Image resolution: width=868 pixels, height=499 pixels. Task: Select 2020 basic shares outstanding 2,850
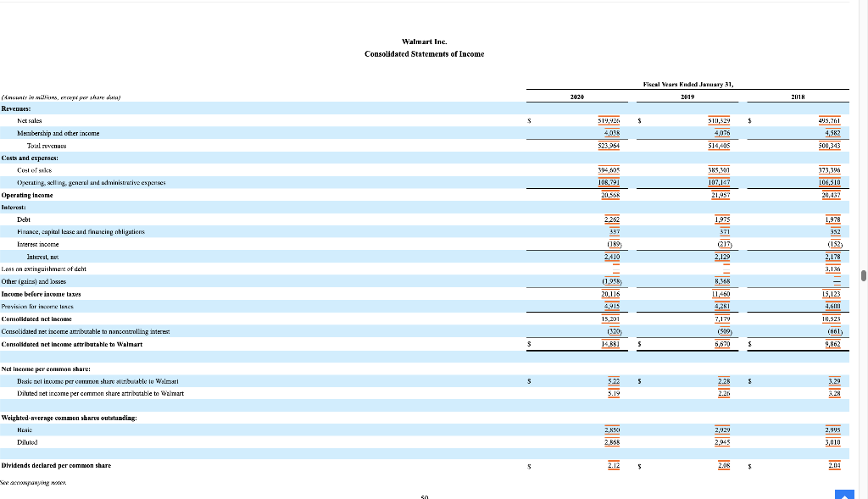(x=612, y=430)
